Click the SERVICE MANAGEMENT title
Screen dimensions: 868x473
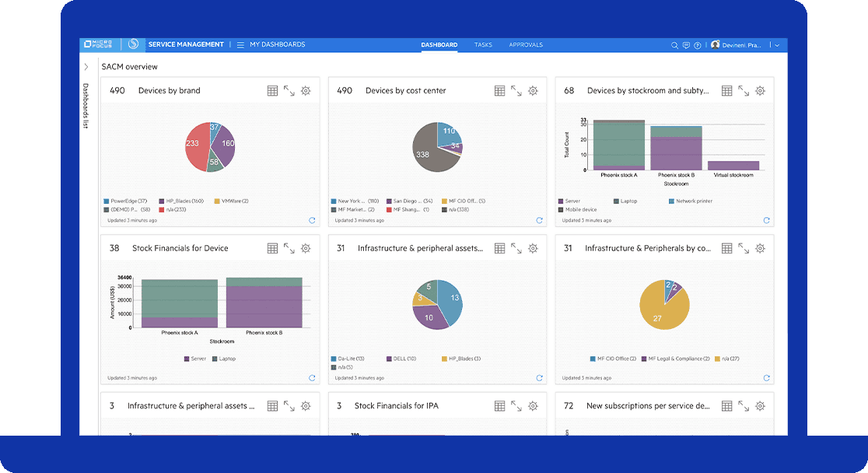pyautogui.click(x=186, y=44)
